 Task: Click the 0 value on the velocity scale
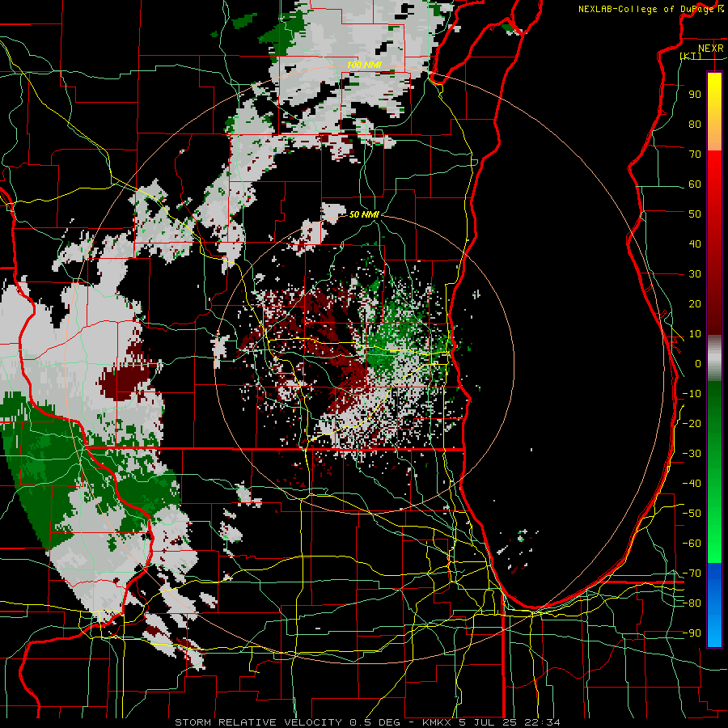coord(698,363)
